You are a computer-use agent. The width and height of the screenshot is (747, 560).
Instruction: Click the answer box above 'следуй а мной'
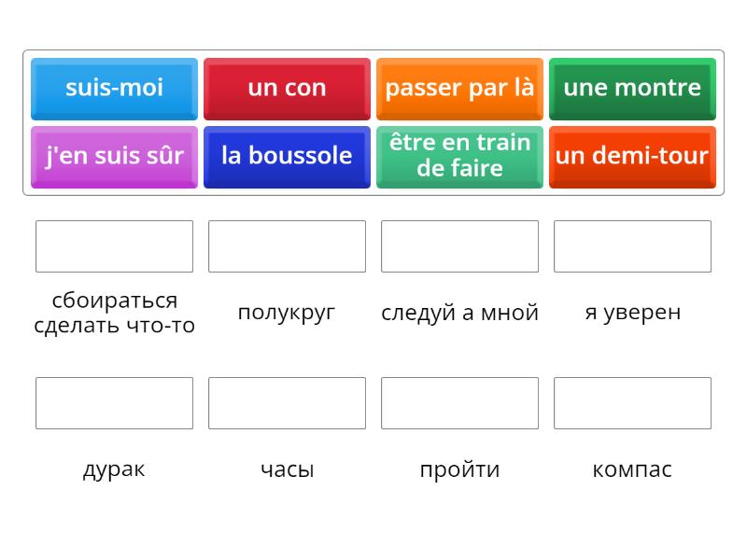click(x=459, y=246)
